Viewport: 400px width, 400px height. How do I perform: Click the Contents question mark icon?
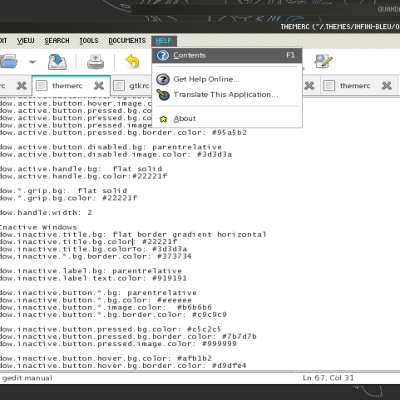pos(163,55)
